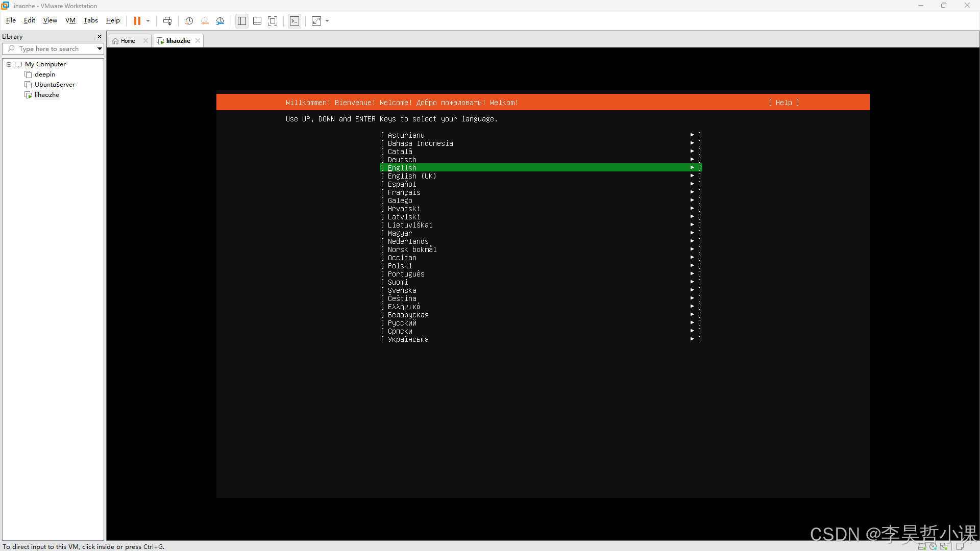Choose Bahasa Indonesia language
Screen dimensions: 980x551
coord(541,143)
